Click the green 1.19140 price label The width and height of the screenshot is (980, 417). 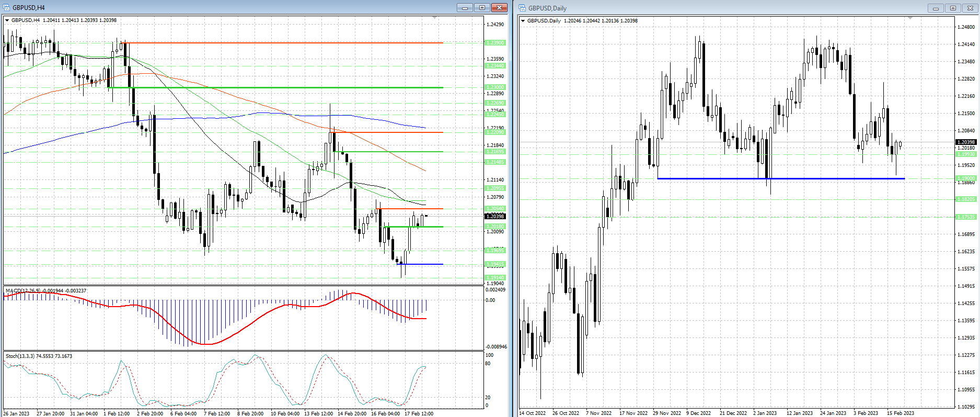[495, 278]
